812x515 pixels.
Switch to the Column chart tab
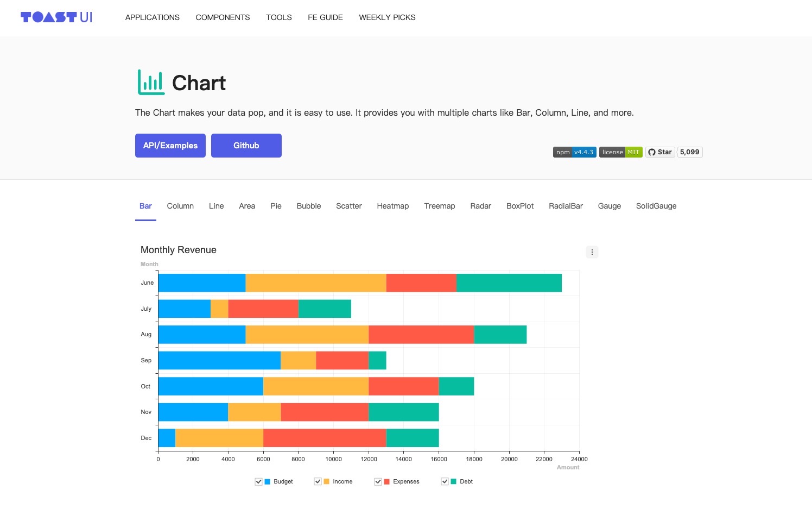(180, 206)
